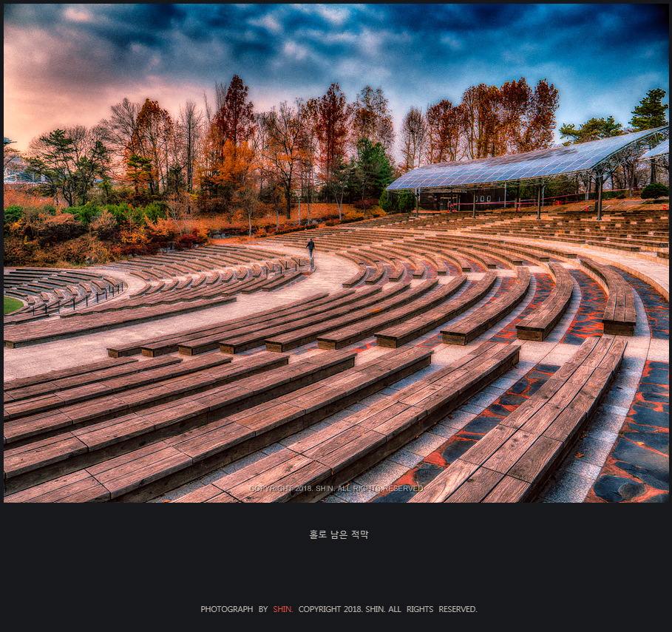Click the ALL RIGHTS RESERVED footer text
The width and height of the screenshot is (672, 632).
point(432,609)
